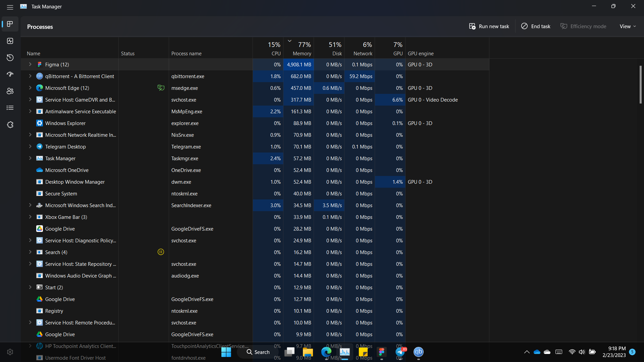
Task: Open Figma from the taskbar
Action: point(382,352)
